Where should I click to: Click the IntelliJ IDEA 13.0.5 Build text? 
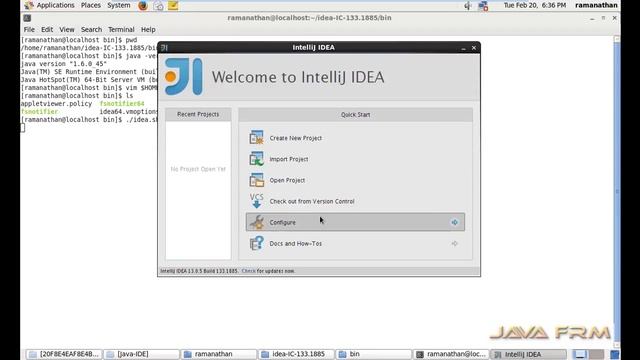click(x=199, y=271)
